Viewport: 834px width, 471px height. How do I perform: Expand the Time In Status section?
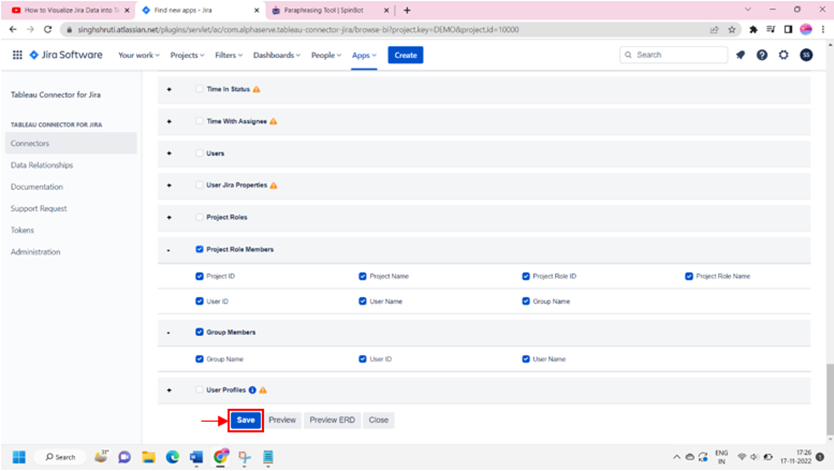tap(169, 89)
